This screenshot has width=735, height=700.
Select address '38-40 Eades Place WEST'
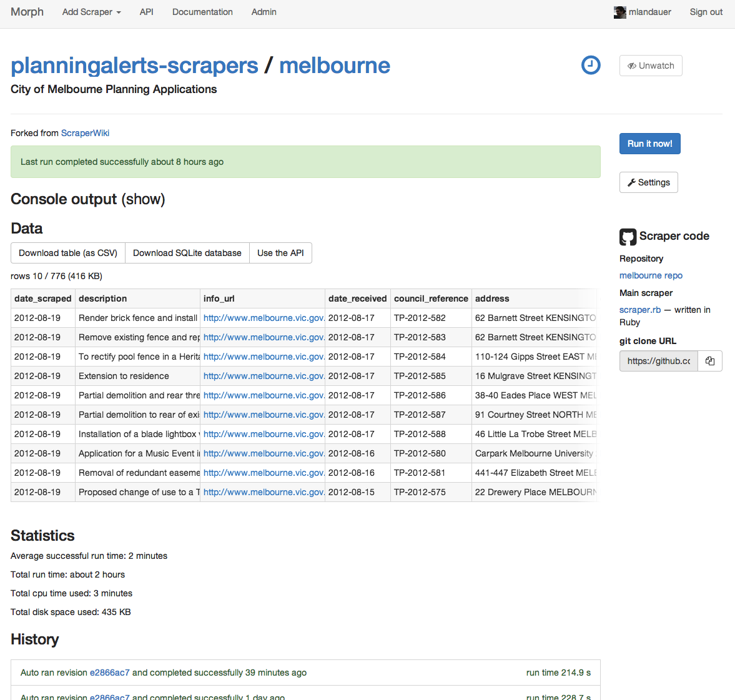coord(536,395)
